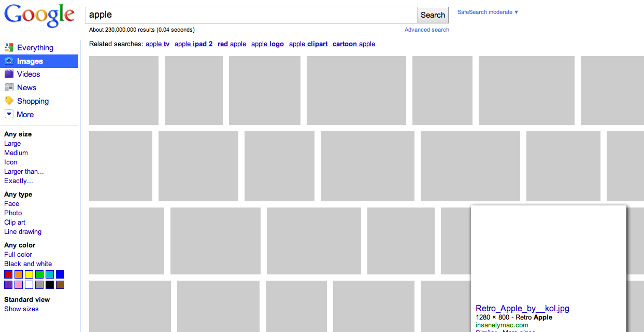Select the Full color filter
This screenshot has width=644, height=332.
tap(18, 255)
